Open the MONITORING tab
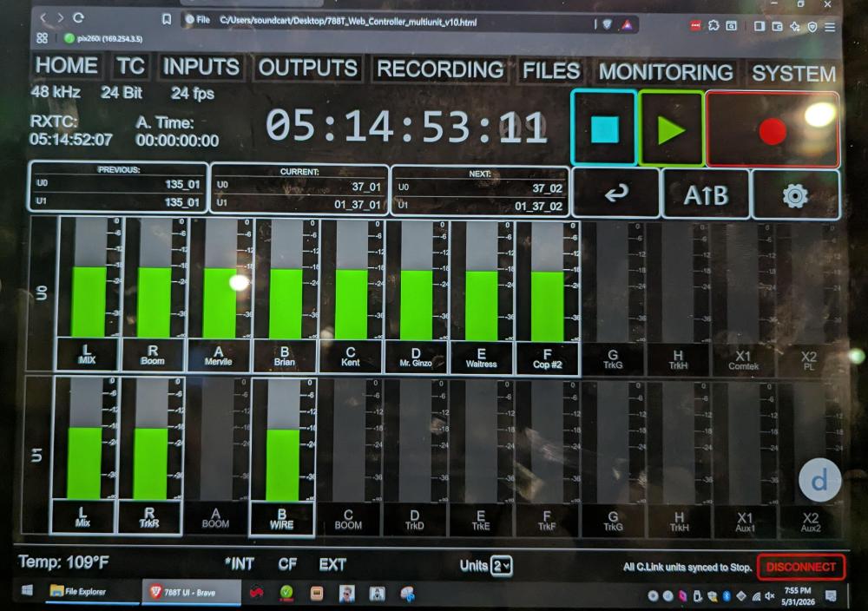The width and height of the screenshot is (868, 611). 666,73
